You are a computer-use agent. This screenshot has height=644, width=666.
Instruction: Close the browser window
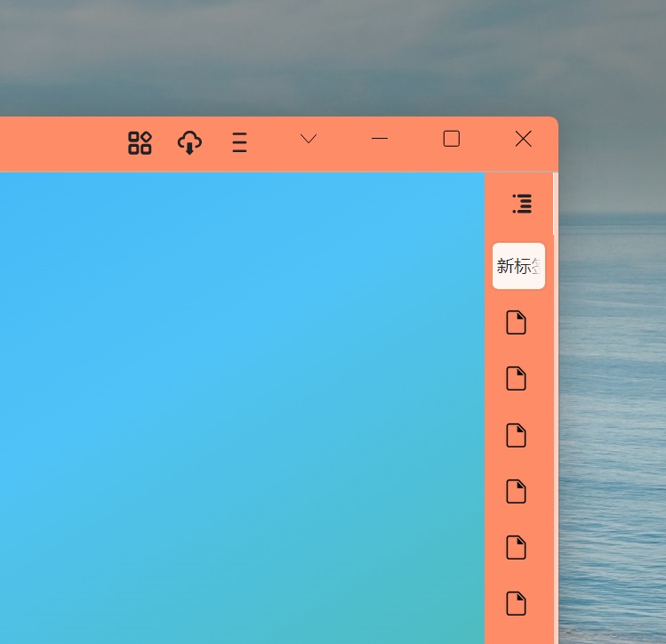[x=523, y=139]
